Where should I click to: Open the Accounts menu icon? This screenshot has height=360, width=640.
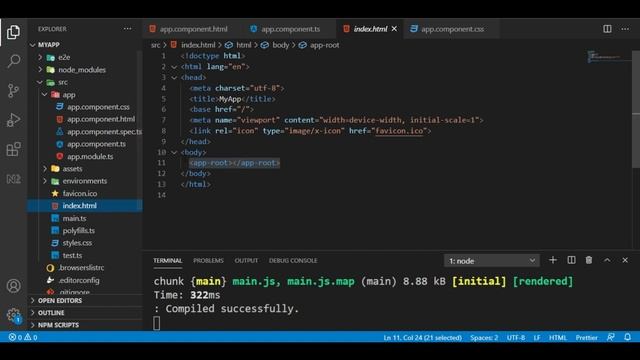(x=13, y=286)
